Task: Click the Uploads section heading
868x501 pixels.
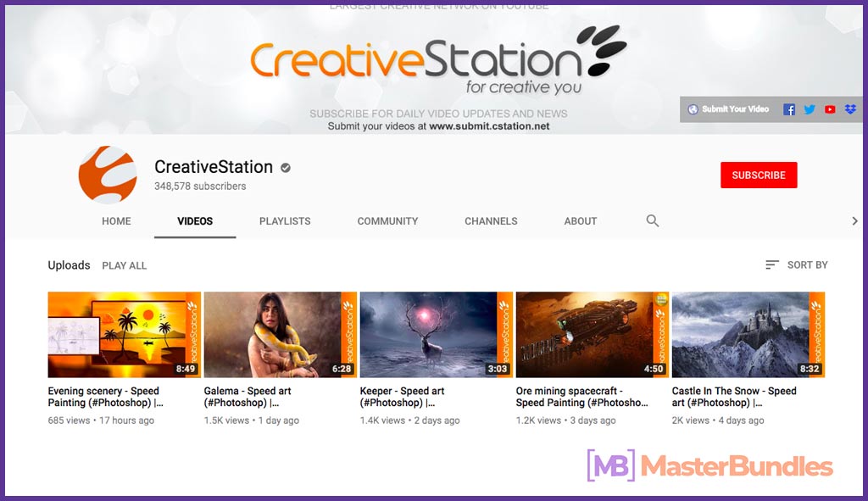Action: 69,265
